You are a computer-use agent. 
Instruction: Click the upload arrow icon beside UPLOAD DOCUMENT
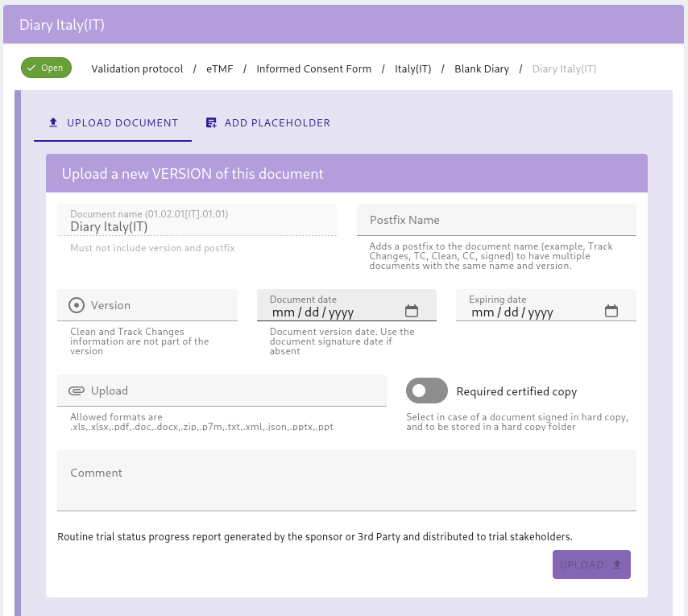click(53, 122)
